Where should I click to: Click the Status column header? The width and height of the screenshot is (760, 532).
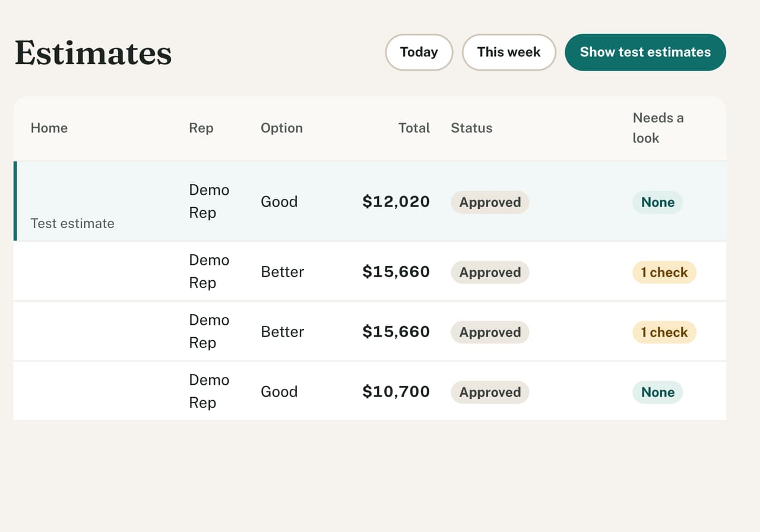pos(471,128)
